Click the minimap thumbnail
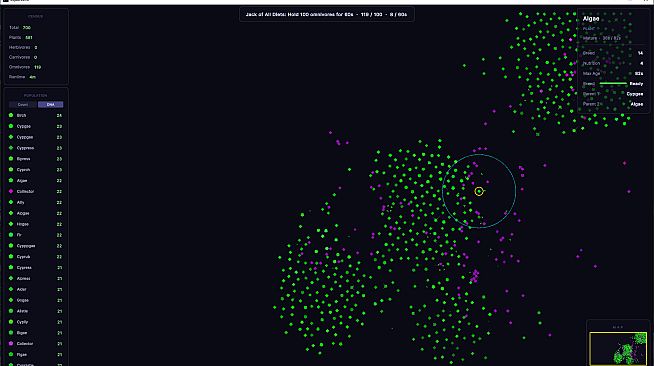The height and width of the screenshot is (366, 654). click(x=618, y=348)
